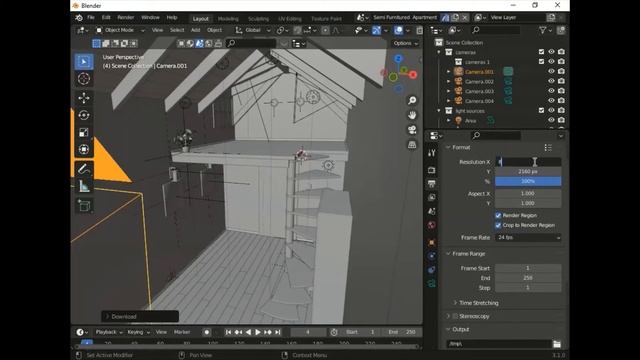Open the File menu
Viewport: 640px width, 360px height.
tap(91, 18)
